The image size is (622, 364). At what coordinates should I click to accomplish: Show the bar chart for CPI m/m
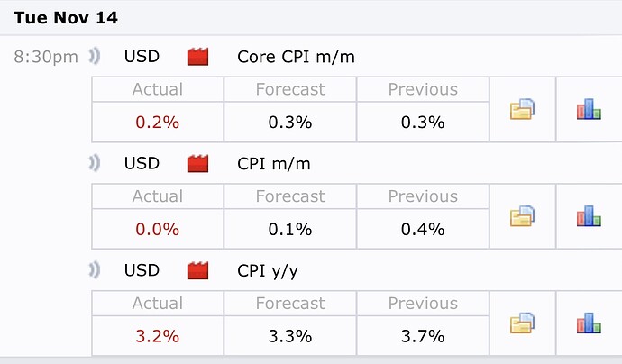click(589, 216)
